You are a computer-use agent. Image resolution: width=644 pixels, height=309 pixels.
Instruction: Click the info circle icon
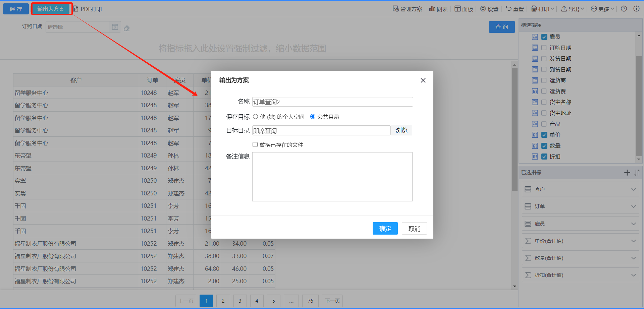(636, 9)
